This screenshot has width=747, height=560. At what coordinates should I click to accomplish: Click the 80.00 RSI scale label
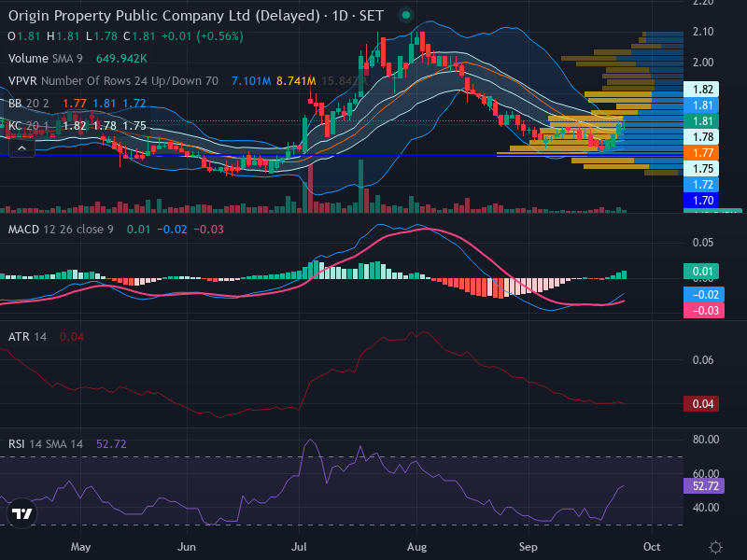pyautogui.click(x=706, y=439)
